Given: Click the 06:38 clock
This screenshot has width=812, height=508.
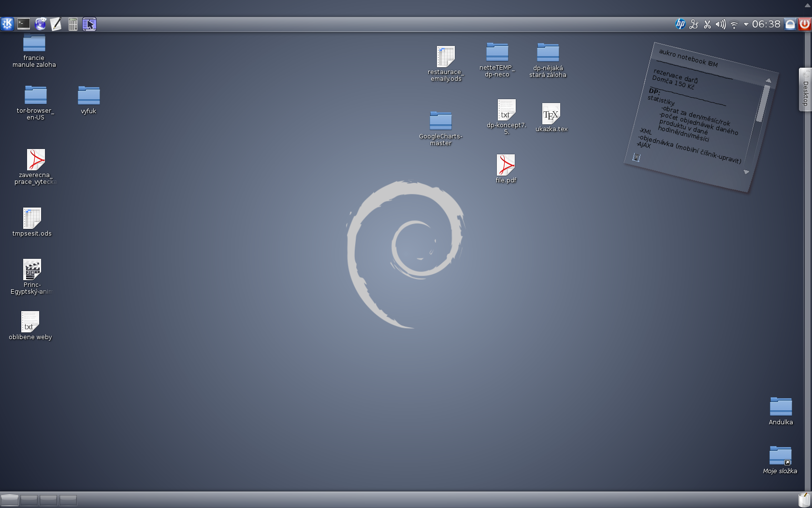Looking at the screenshot, I should 766,24.
